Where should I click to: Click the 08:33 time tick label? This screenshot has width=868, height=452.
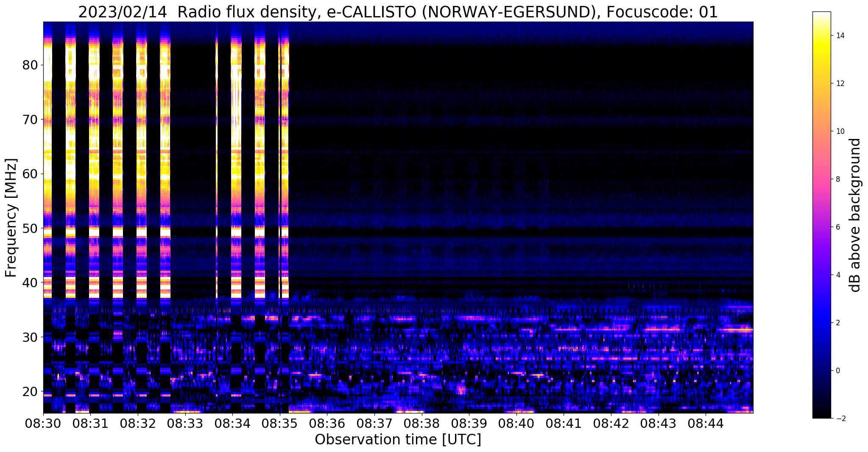pos(185,424)
